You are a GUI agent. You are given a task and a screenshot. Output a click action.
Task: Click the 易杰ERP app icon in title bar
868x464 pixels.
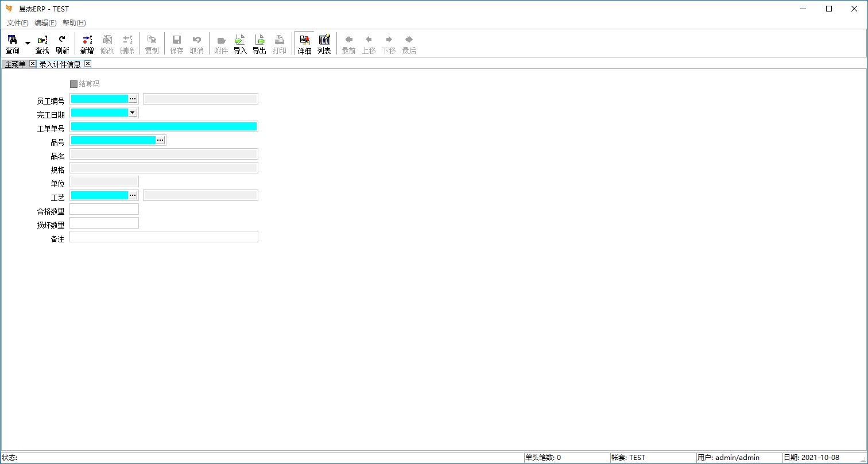tap(9, 9)
